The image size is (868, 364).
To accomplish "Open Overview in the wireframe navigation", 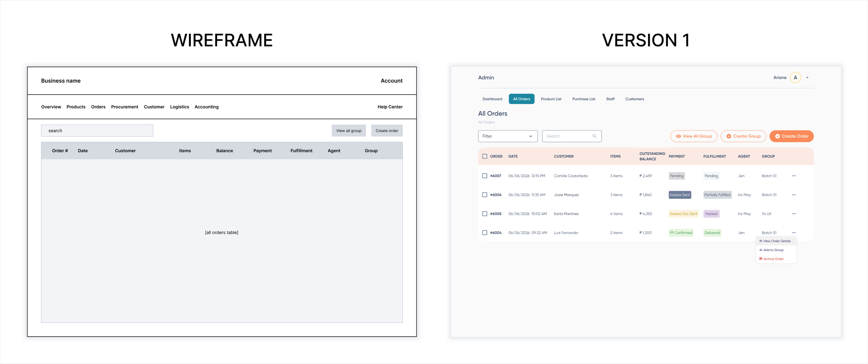I will pyautogui.click(x=51, y=107).
